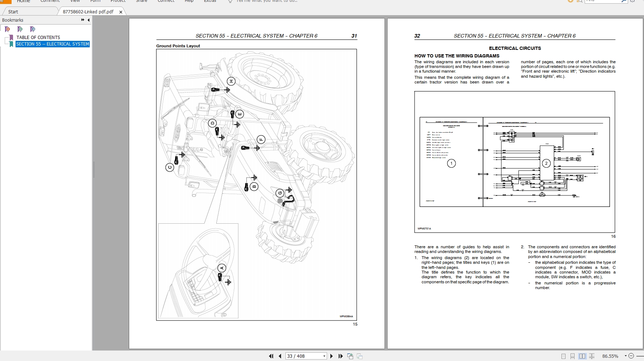Click ground point label A in the inset
The width and height of the screenshot is (644, 361).
pyautogui.click(x=222, y=268)
